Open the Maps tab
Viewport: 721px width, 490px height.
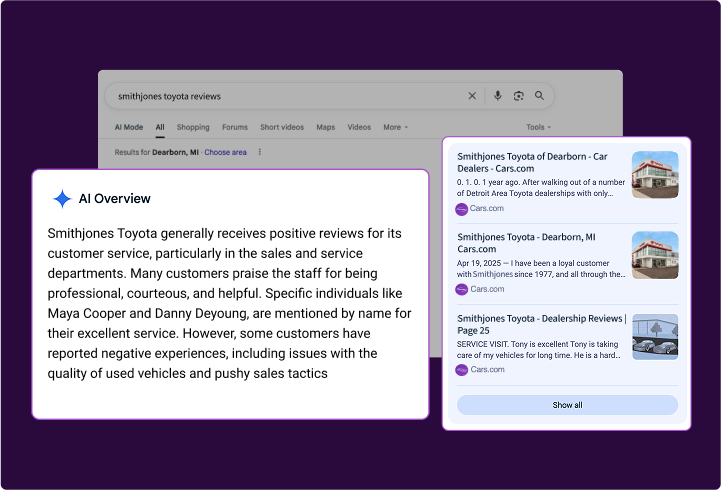coord(326,127)
